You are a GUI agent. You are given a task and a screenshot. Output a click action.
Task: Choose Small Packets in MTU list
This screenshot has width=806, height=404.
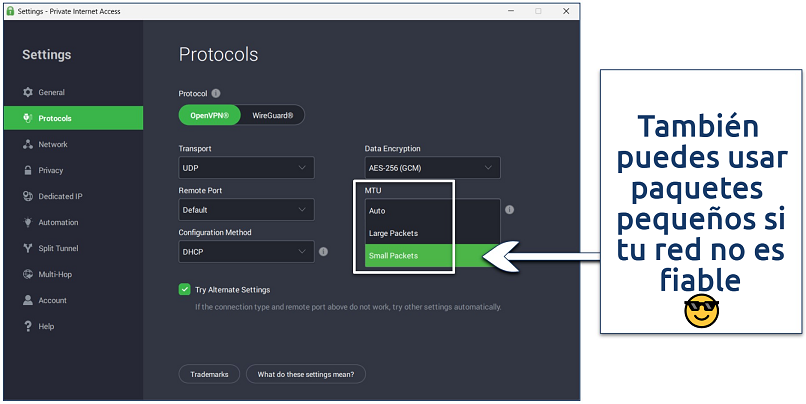pyautogui.click(x=432, y=255)
